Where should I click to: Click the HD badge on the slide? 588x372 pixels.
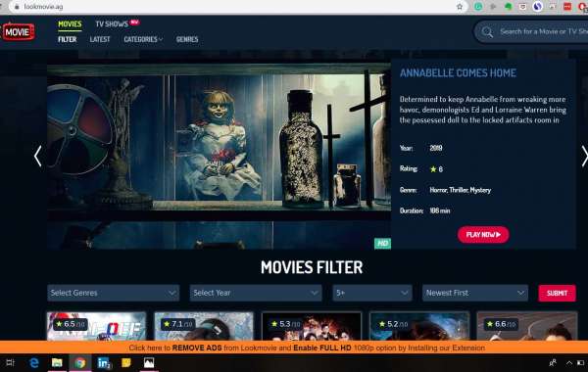(382, 244)
